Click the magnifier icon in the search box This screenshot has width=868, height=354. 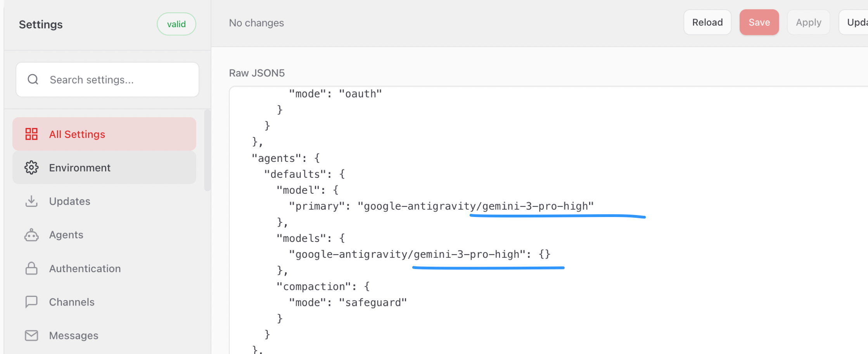pos(33,80)
